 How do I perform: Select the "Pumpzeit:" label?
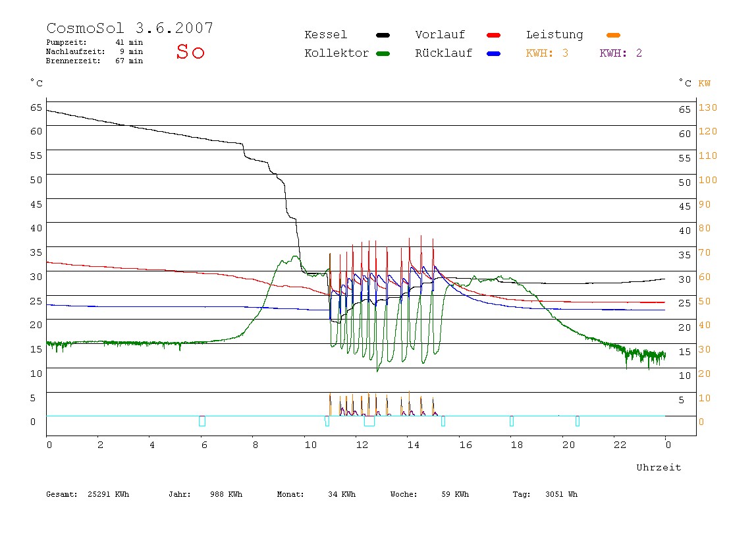point(67,42)
